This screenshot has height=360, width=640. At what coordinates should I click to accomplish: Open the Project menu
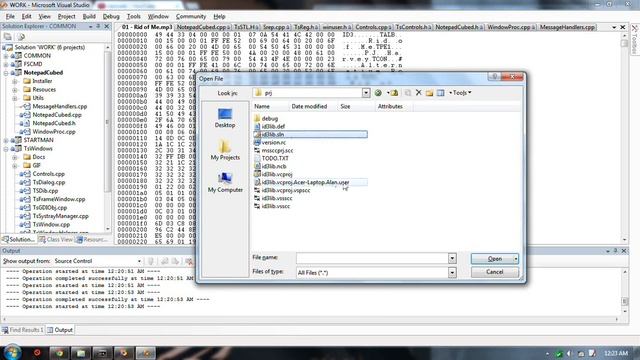(x=67, y=16)
